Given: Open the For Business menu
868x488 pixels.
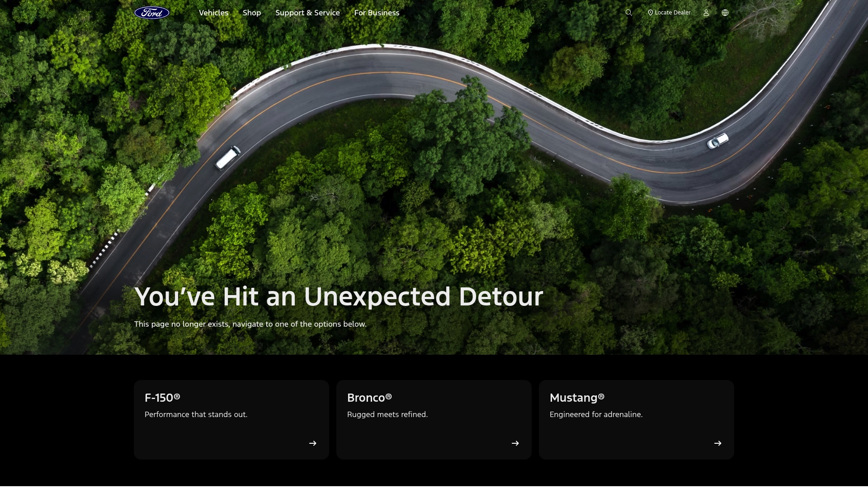Looking at the screenshot, I should point(377,13).
